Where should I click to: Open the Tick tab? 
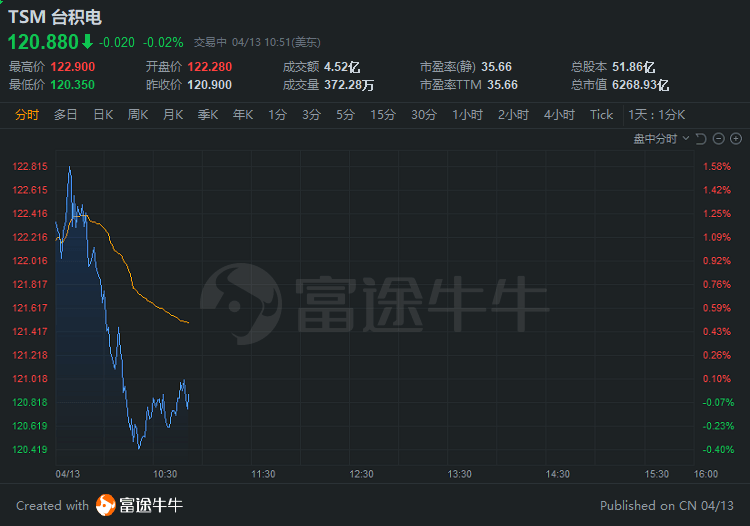(601, 115)
